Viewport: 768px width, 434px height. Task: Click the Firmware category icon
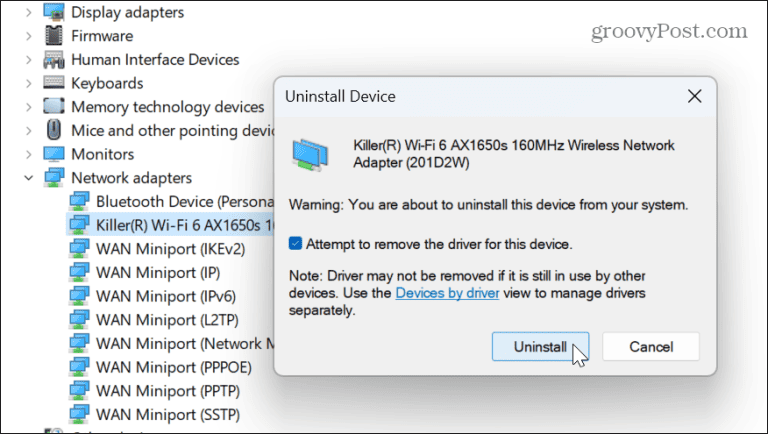click(x=51, y=35)
